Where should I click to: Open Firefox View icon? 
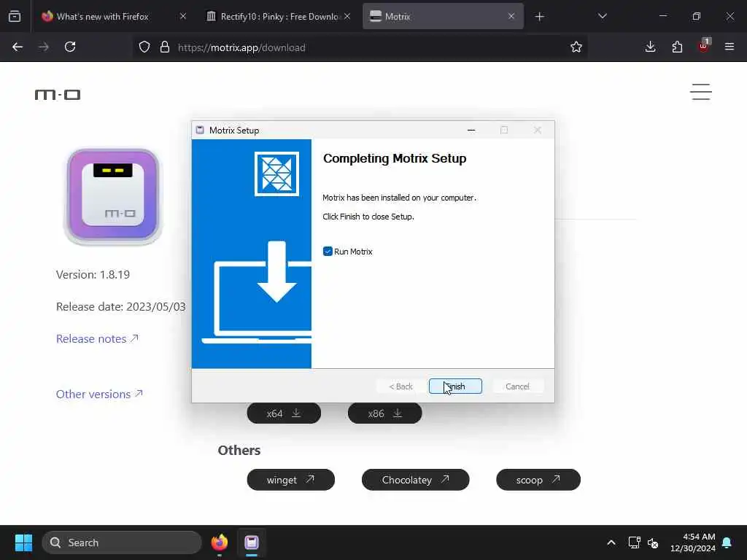click(15, 17)
